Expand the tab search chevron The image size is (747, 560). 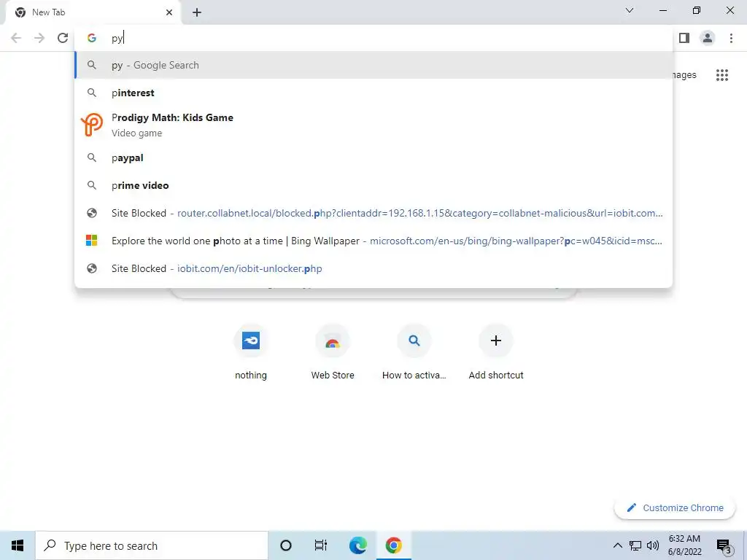630,10
